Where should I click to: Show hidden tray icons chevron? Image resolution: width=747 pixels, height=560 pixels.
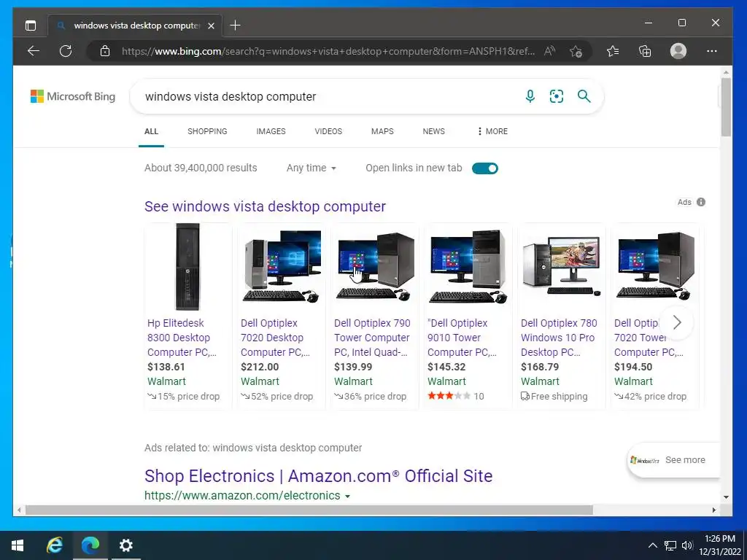point(653,545)
